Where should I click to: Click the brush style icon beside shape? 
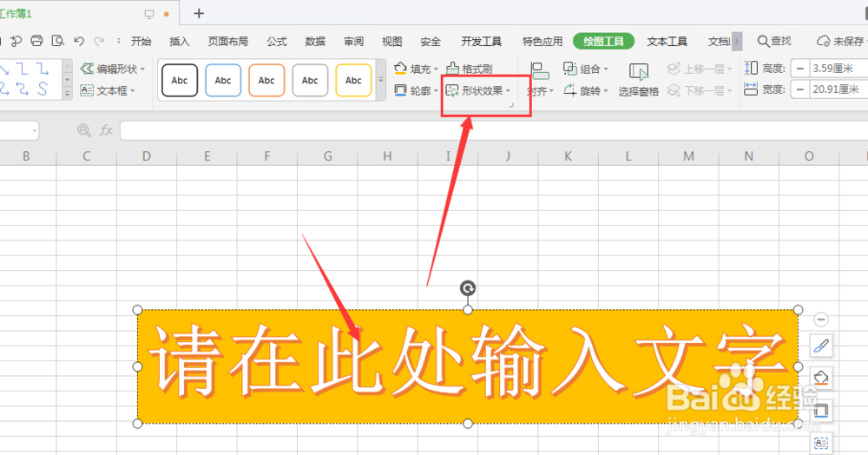pyautogui.click(x=821, y=346)
